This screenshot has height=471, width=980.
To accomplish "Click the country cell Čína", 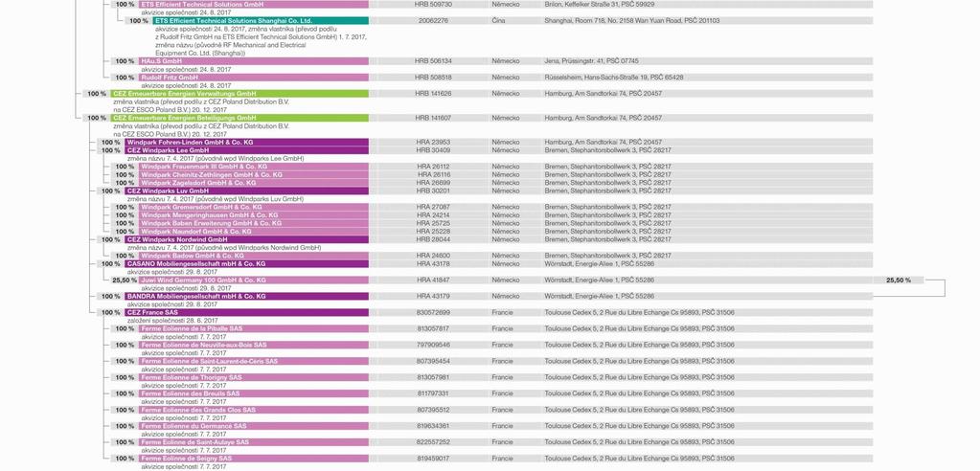I will [499, 21].
